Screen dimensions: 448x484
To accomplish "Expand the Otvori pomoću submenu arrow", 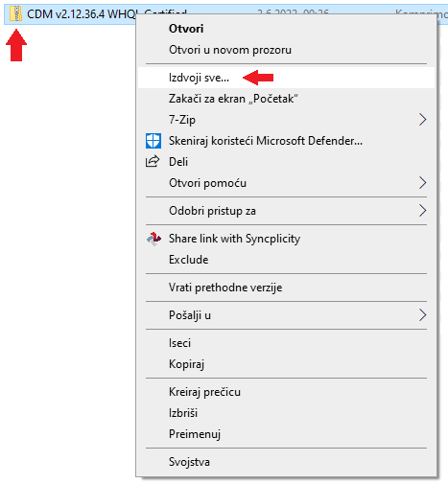I will (423, 183).
